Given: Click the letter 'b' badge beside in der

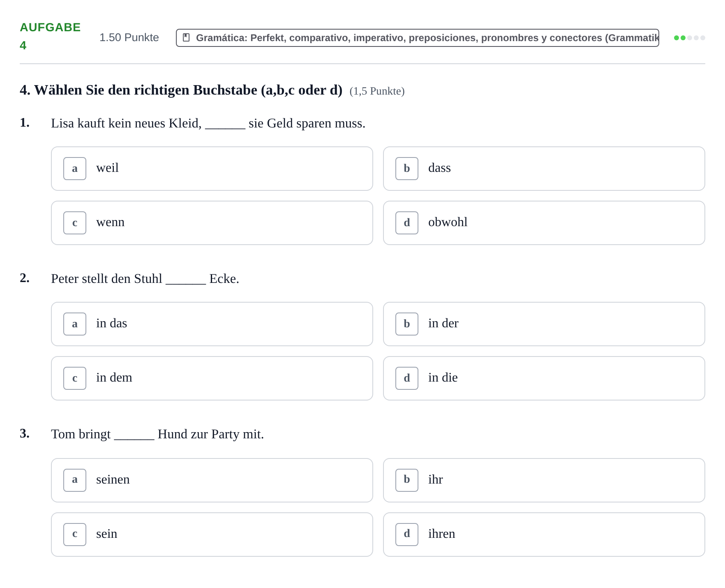Looking at the screenshot, I should tap(407, 324).
